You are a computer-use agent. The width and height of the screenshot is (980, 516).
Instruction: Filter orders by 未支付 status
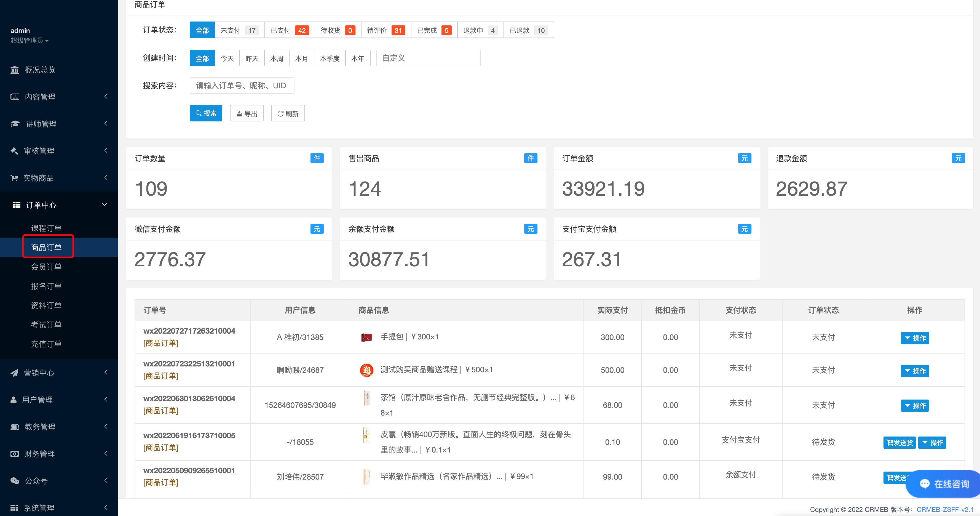pos(240,30)
